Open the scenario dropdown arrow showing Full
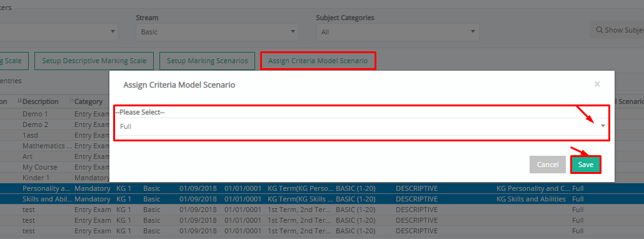This screenshot has width=644, height=239. (x=603, y=126)
